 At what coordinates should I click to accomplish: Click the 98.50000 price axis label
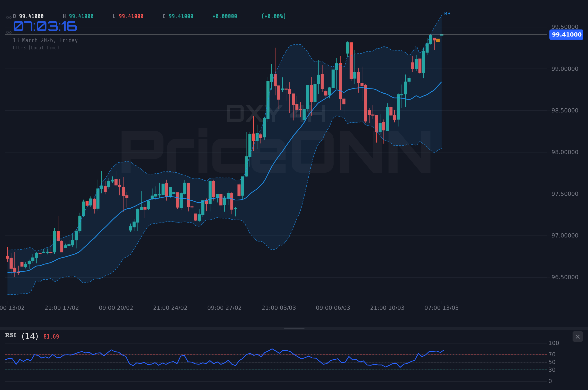coord(565,110)
